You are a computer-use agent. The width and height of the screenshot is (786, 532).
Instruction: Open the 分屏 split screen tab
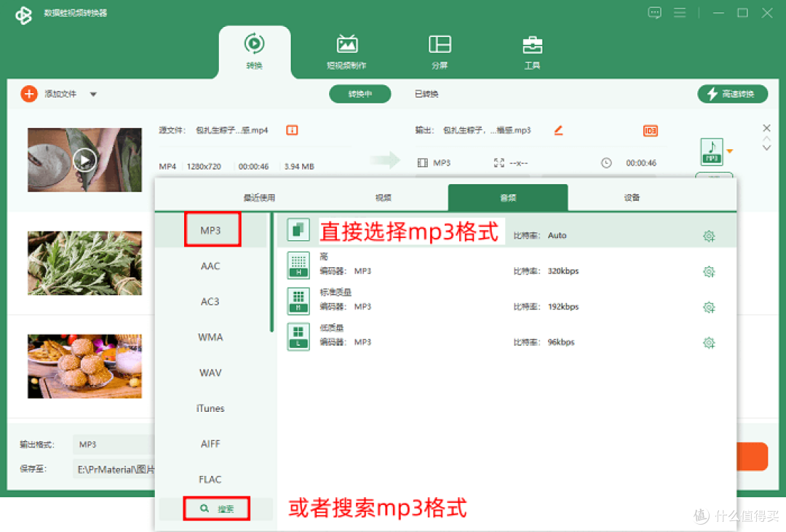click(x=440, y=51)
